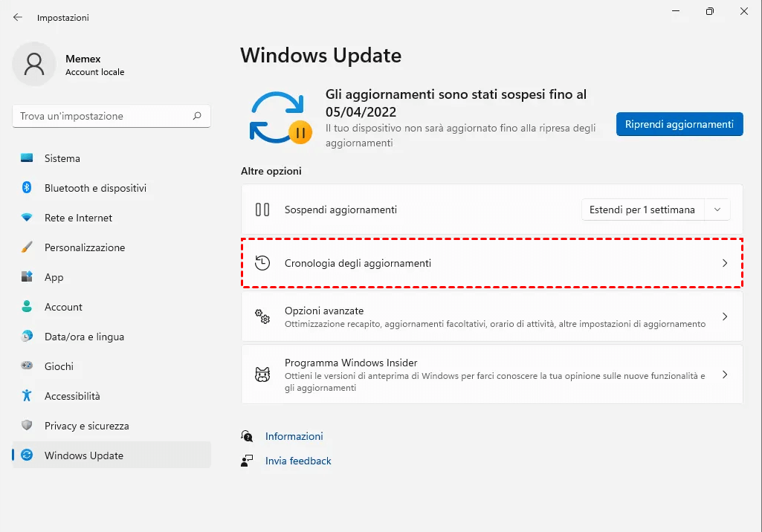
Task: Click the Accessibilità figure icon
Action: click(27, 396)
